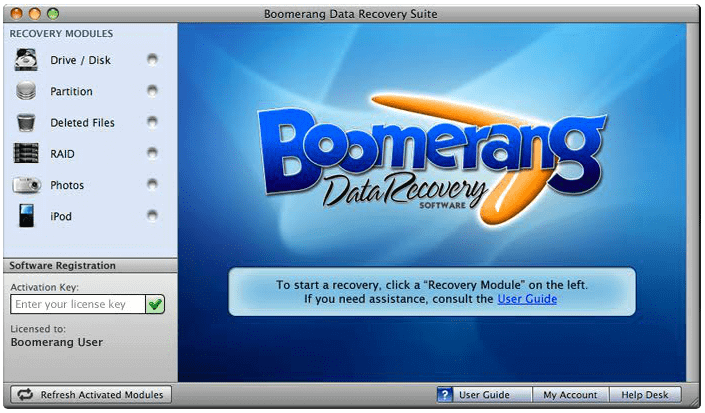The image size is (705, 413).
Task: Click the Software Registration section header
Action: (x=90, y=266)
